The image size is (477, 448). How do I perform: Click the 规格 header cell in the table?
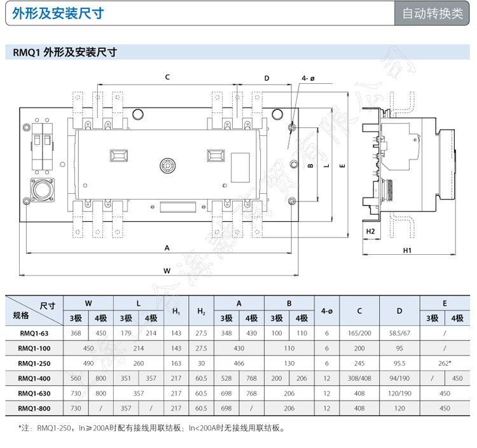(21, 315)
